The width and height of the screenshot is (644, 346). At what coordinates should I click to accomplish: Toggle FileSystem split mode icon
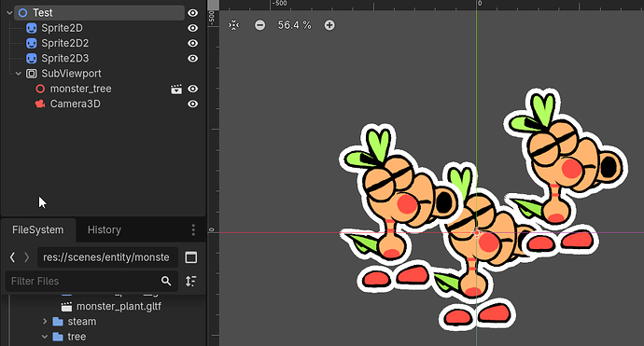click(x=191, y=257)
